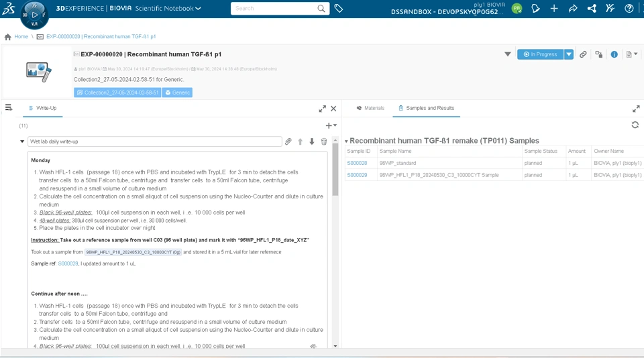Switch to the Materials tab
Screen dimensions: 644x358
click(x=370, y=108)
